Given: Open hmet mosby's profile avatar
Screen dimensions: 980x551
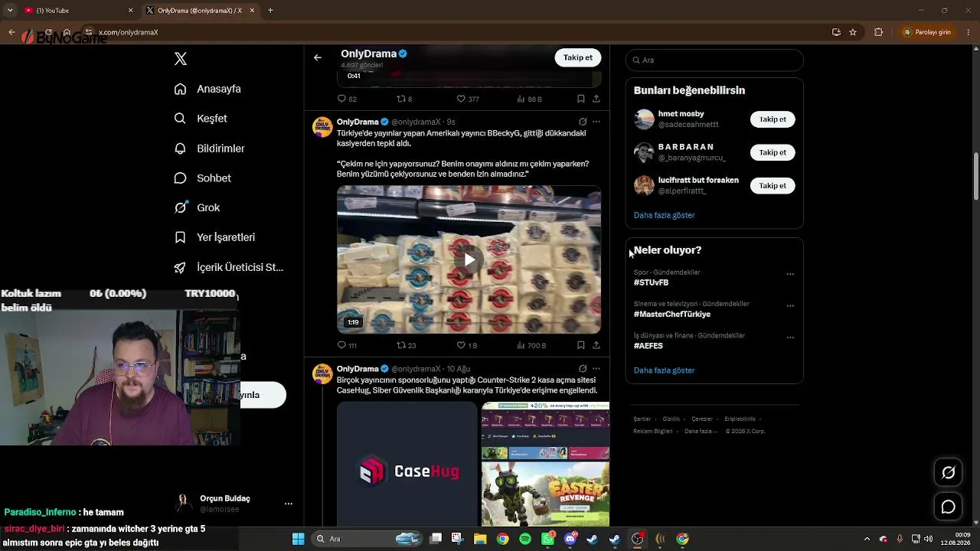Looking at the screenshot, I should 644,119.
